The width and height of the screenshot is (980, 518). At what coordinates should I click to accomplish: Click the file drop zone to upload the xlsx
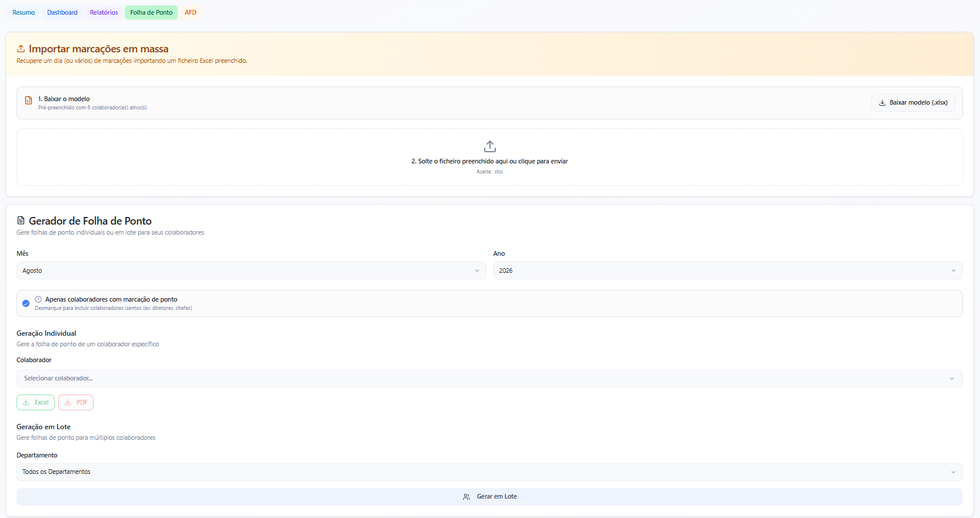489,157
